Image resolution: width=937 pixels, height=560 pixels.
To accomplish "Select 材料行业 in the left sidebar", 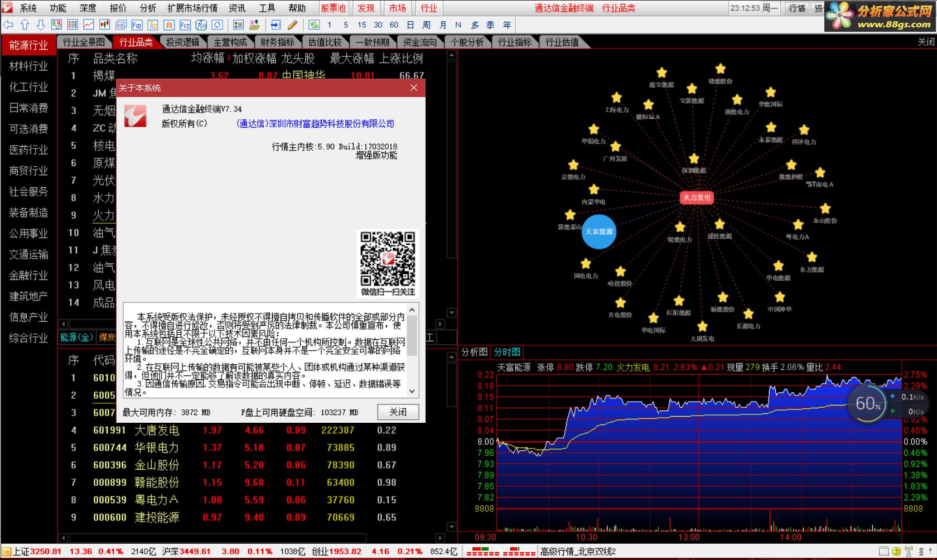I will [x=28, y=66].
